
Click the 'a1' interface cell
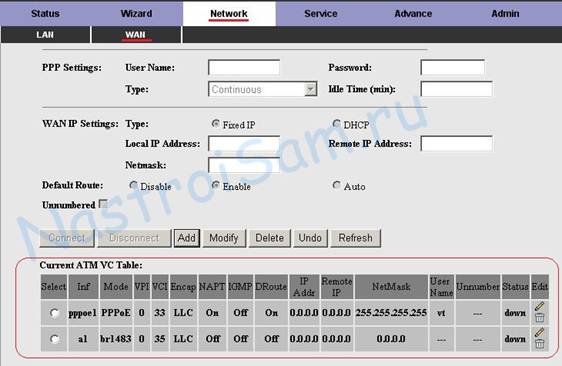(83, 339)
